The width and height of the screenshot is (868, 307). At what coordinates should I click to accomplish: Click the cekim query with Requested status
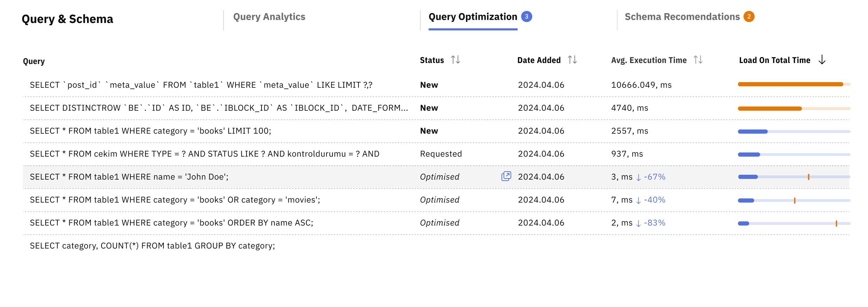[204, 154]
